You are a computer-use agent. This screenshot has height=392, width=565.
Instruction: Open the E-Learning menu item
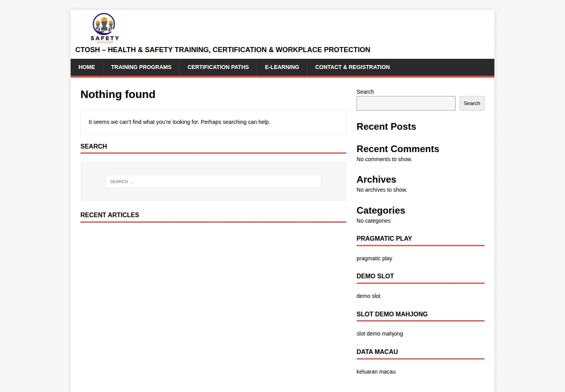point(282,67)
